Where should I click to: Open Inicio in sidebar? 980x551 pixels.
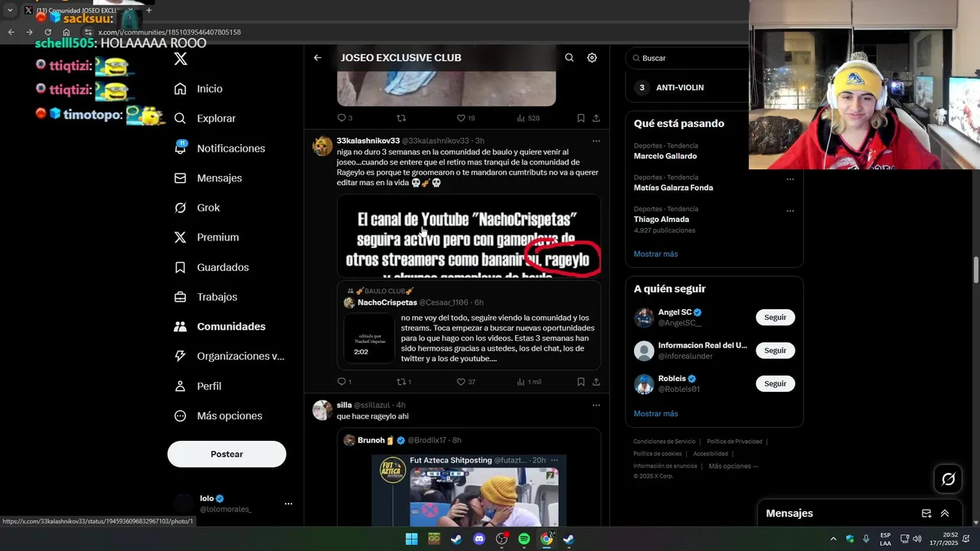coord(198,89)
